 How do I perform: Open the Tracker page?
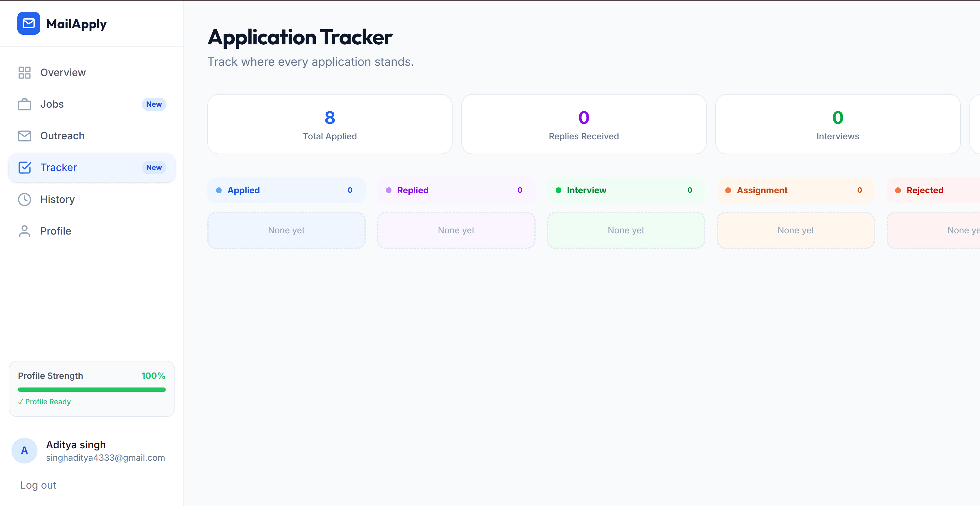pyautogui.click(x=58, y=167)
